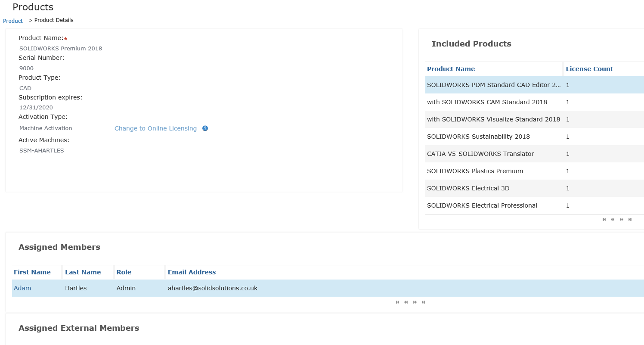Sort Assigned Members by First Name

[32, 272]
